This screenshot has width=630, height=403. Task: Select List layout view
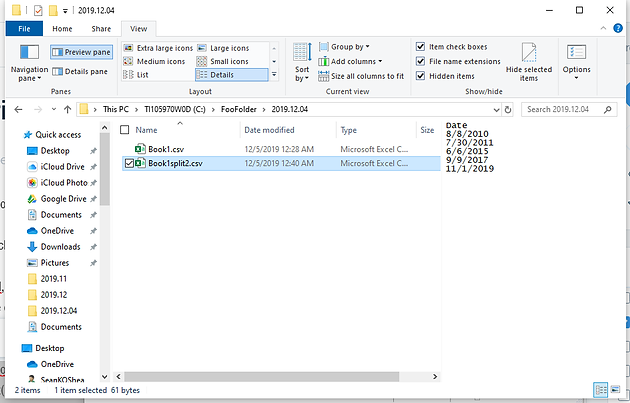[x=136, y=75]
